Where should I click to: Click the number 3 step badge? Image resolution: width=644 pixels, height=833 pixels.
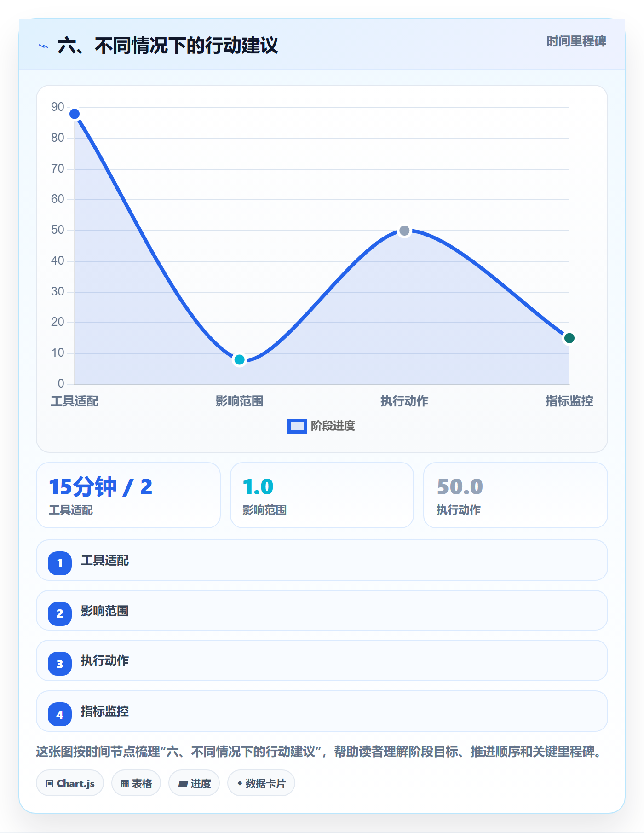tap(60, 664)
